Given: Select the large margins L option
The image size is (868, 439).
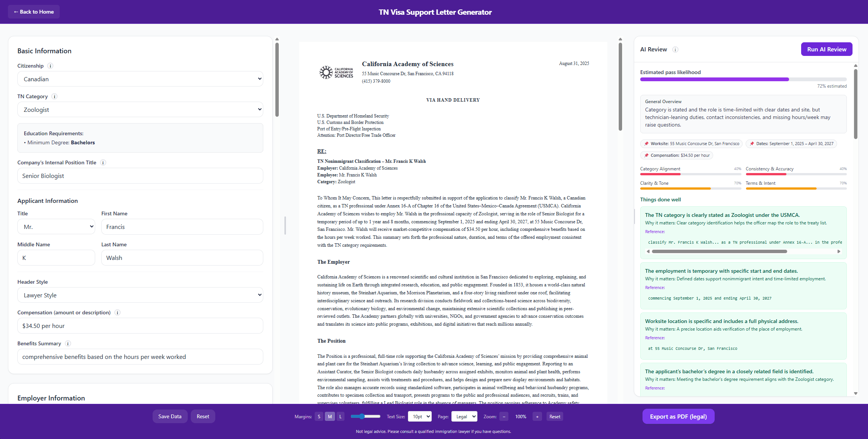Looking at the screenshot, I should [x=340, y=416].
